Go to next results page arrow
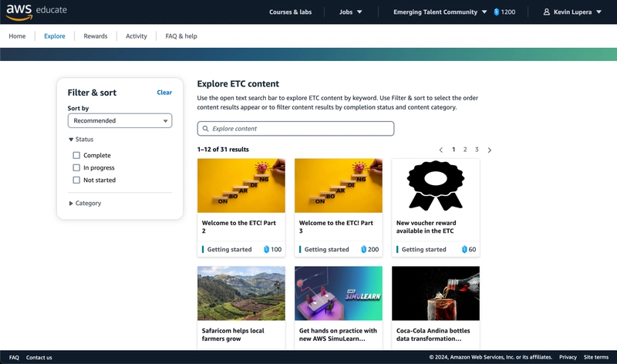This screenshot has height=364, width=617. (x=490, y=150)
